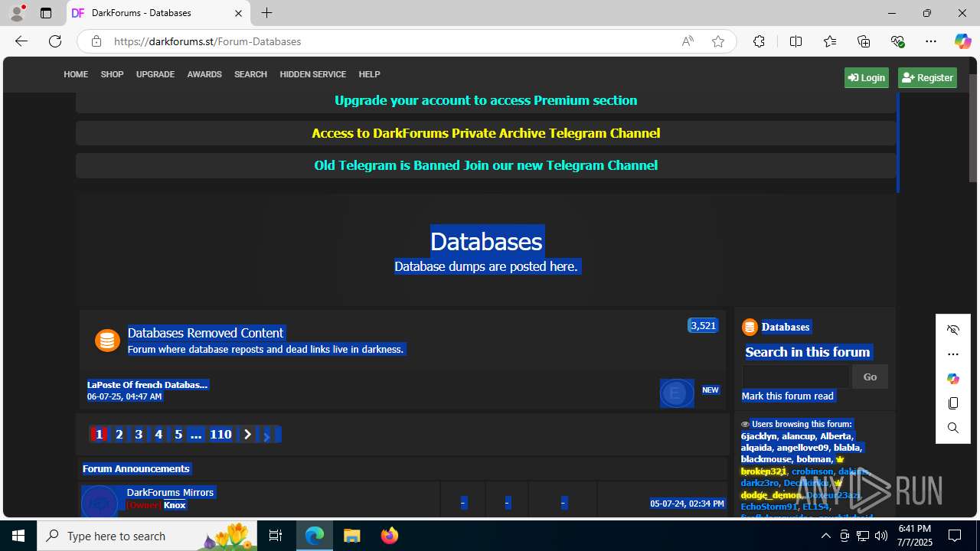Click the orange Databases Removed Content icon

click(x=107, y=341)
